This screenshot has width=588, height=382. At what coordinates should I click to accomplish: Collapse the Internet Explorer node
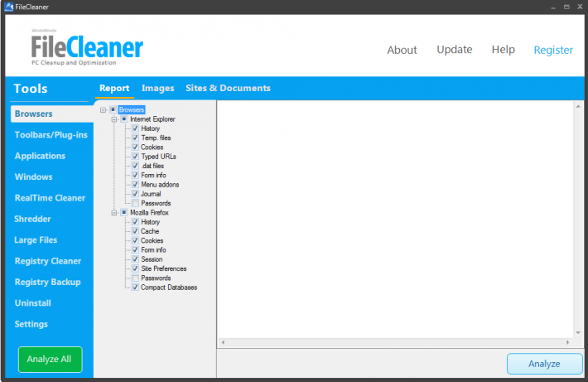click(x=114, y=119)
